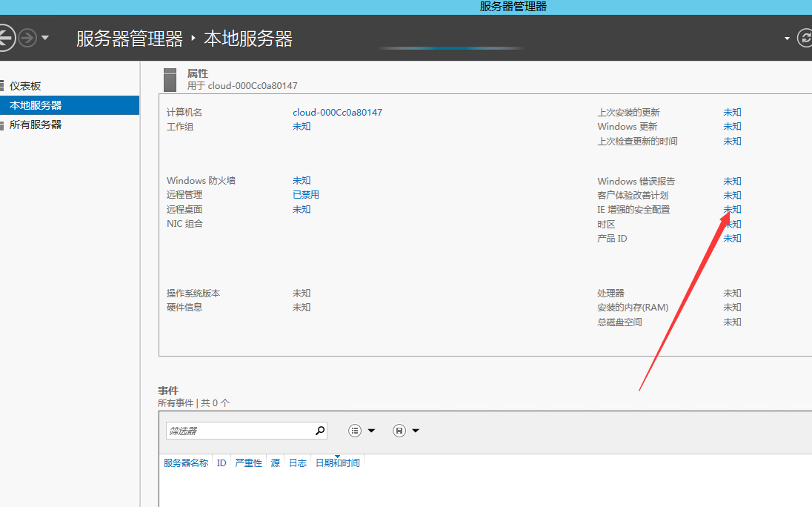Click the forward navigation arrow
Screen dimensions: 812x507
click(x=27, y=38)
